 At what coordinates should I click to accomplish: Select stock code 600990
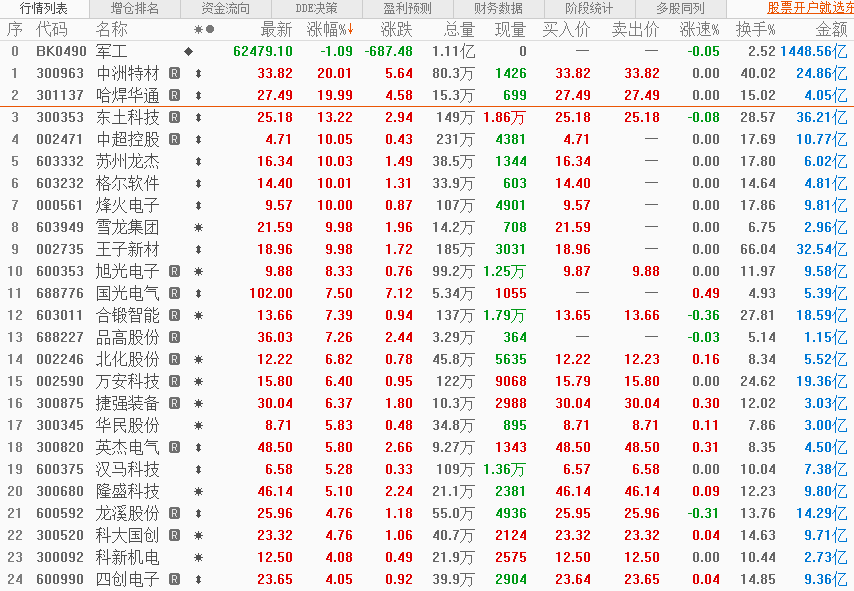(60, 580)
